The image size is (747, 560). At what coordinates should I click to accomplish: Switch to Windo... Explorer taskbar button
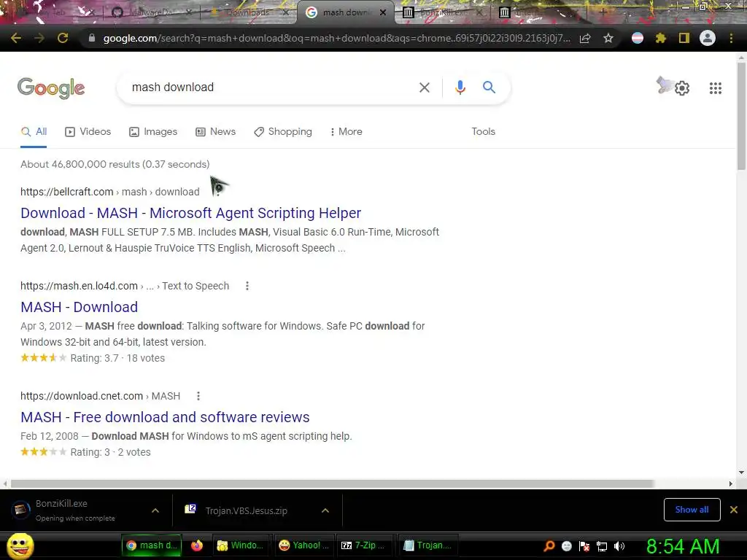click(x=241, y=545)
